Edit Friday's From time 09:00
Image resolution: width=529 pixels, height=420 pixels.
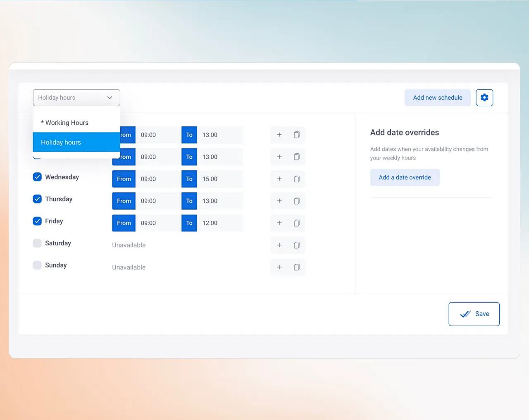158,223
